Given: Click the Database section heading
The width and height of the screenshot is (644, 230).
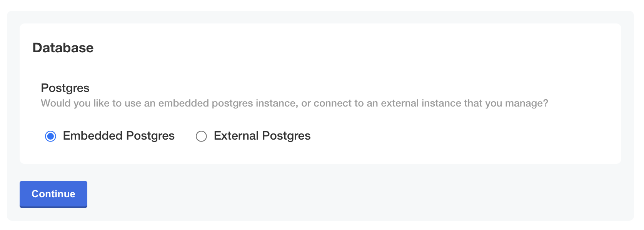Looking at the screenshot, I should (63, 48).
